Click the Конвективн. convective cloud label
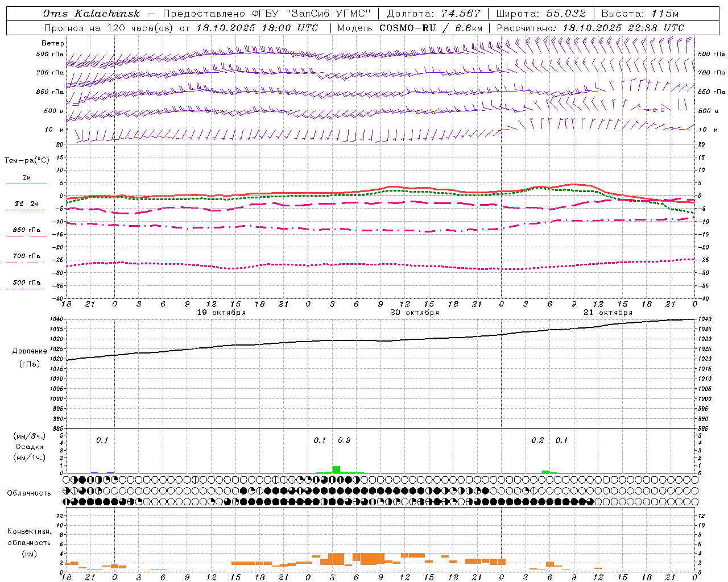This screenshot has width=728, height=582. (x=29, y=531)
